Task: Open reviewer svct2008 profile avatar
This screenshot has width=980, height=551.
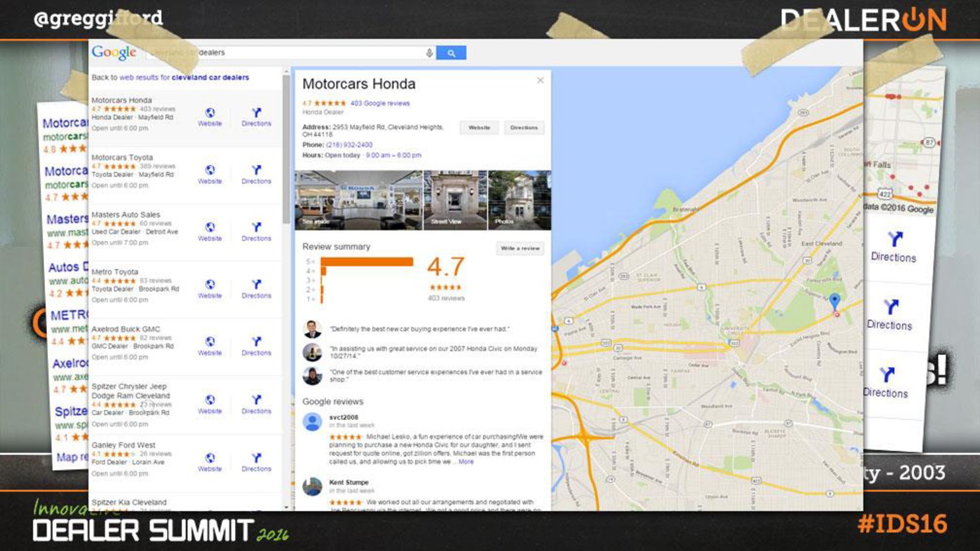Action: point(312,422)
